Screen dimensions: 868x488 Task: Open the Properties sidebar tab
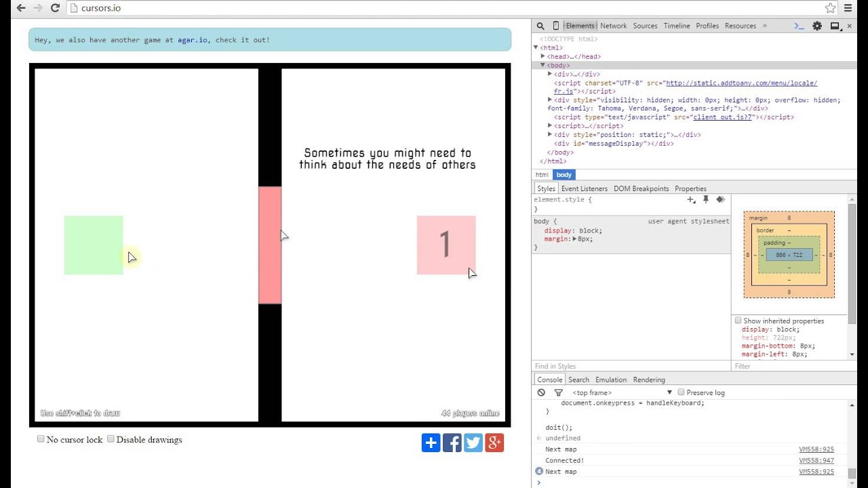pyautogui.click(x=690, y=188)
